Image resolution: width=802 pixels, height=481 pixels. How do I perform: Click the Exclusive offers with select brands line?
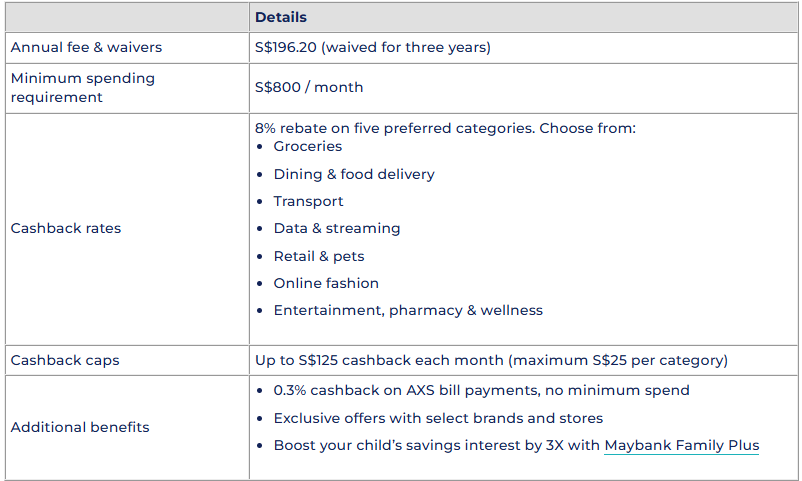click(x=438, y=418)
